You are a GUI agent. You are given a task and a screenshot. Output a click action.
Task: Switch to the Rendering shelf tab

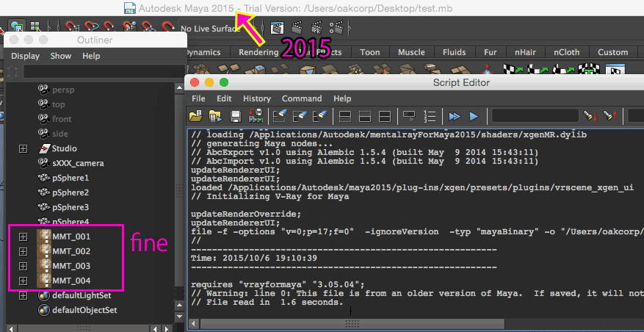click(258, 52)
